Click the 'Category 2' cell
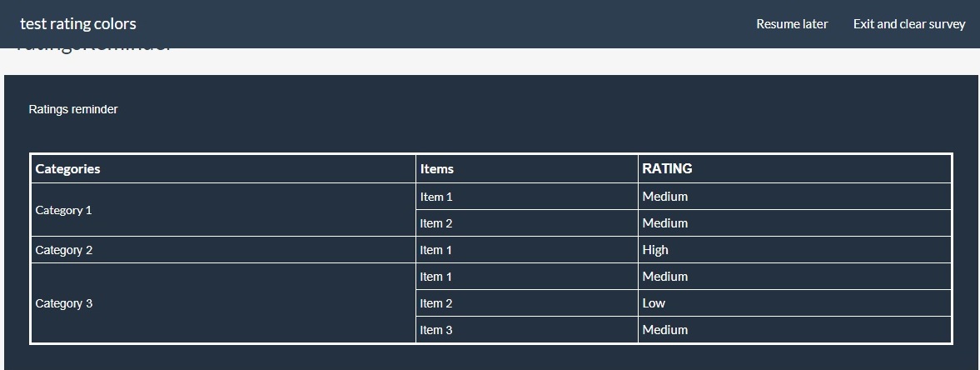 tap(63, 250)
